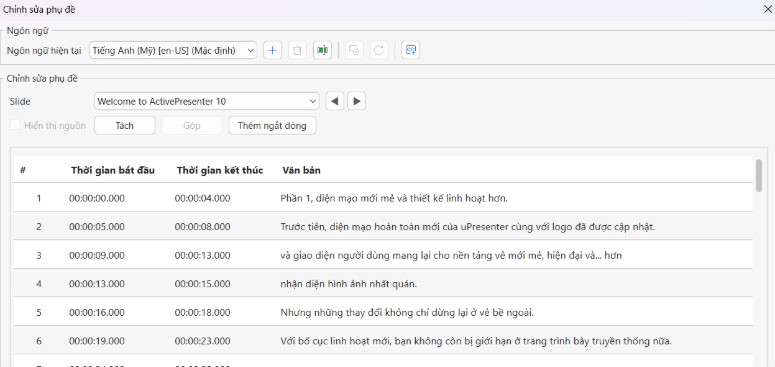Click the Thời gian kết thúc column header
Image resolution: width=775 pixels, height=367 pixels.
(220, 170)
